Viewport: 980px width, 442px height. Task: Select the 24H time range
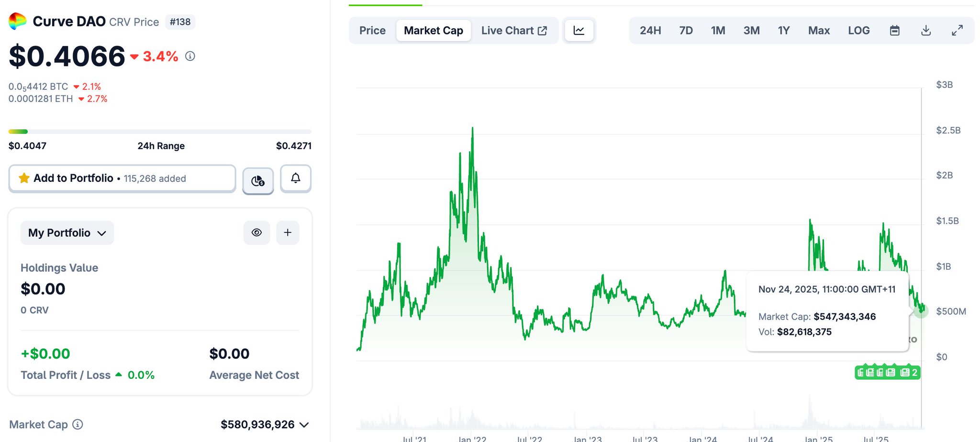pyautogui.click(x=650, y=31)
